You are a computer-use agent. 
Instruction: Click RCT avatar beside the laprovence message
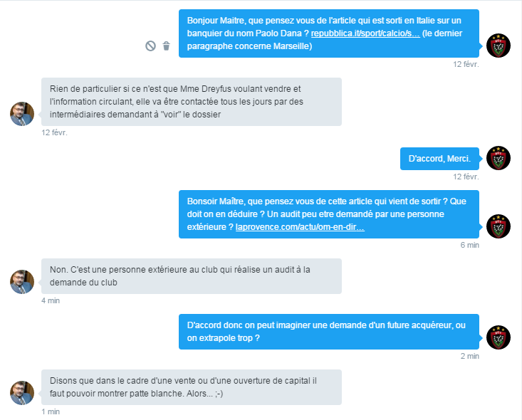pos(498,226)
